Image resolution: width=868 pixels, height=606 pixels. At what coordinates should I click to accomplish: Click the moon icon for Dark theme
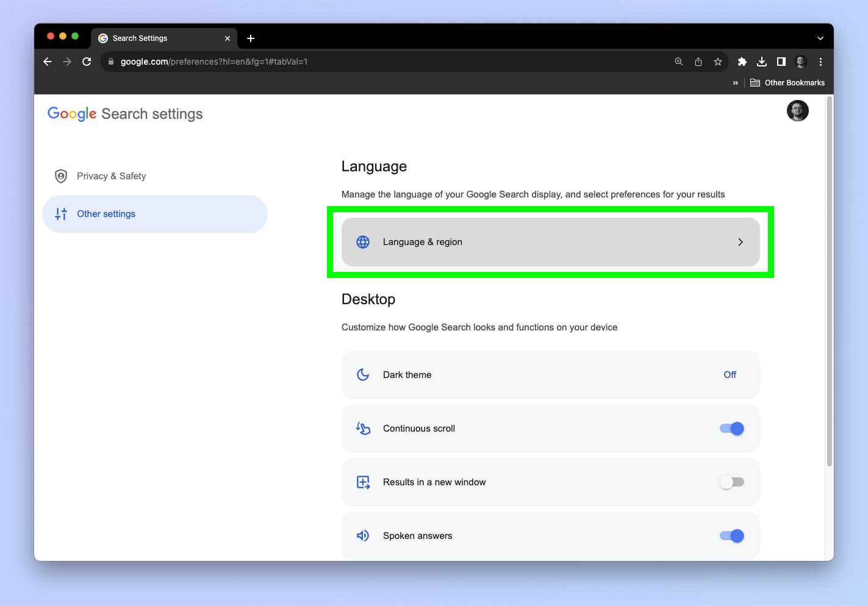pyautogui.click(x=363, y=375)
